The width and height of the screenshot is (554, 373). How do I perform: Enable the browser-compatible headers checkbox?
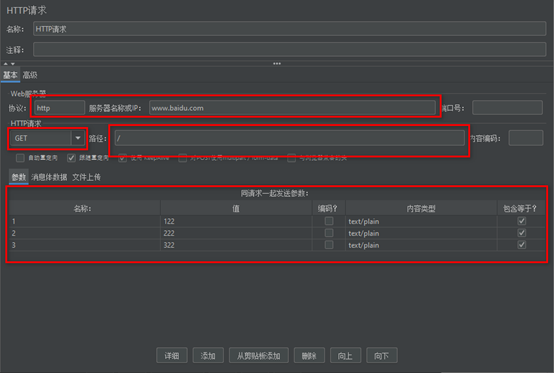pos(291,158)
